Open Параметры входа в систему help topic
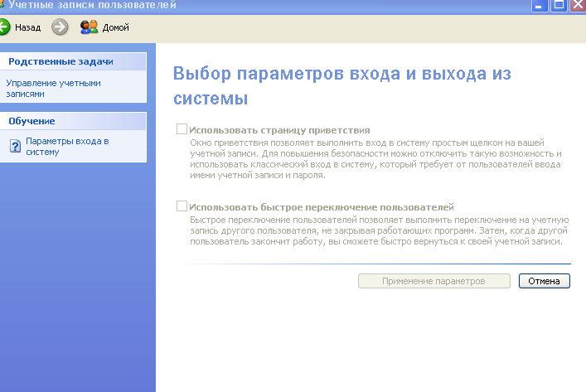The image size is (586, 392). click(x=67, y=147)
